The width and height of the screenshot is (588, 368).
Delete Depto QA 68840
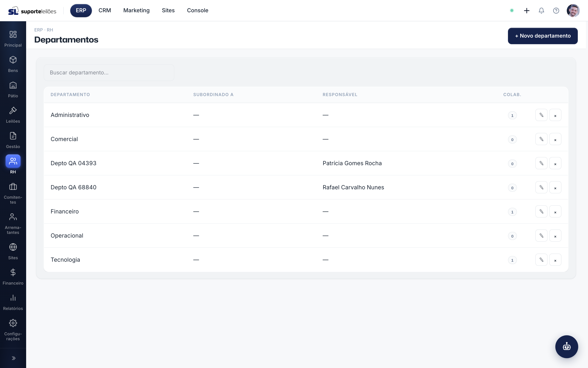click(555, 187)
